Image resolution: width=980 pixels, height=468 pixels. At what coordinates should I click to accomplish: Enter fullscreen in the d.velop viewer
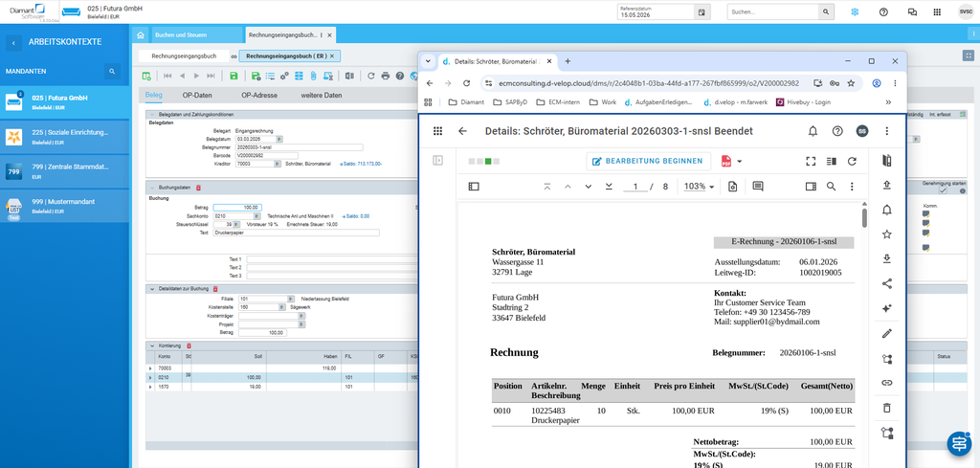pos(811,161)
